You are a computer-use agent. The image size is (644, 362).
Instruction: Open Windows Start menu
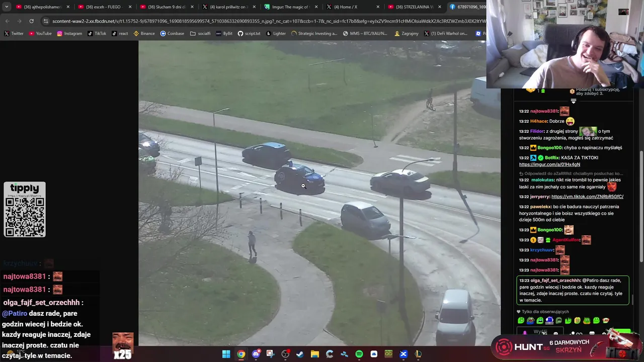(x=226, y=354)
